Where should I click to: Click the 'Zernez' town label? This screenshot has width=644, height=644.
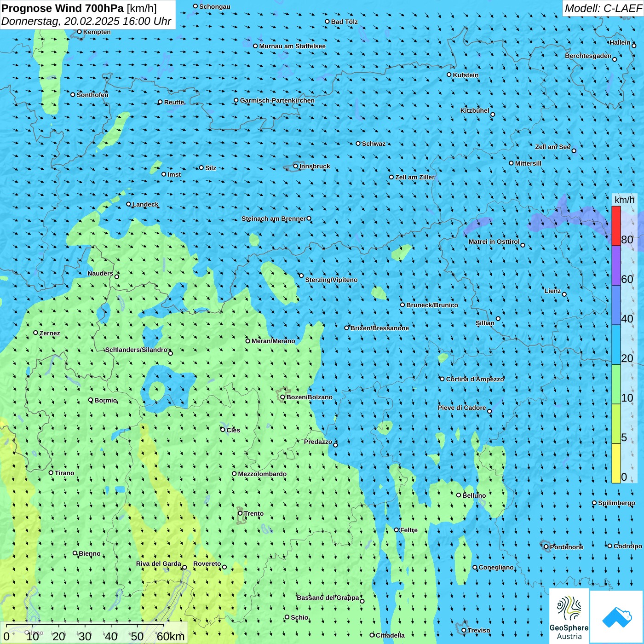(50, 333)
